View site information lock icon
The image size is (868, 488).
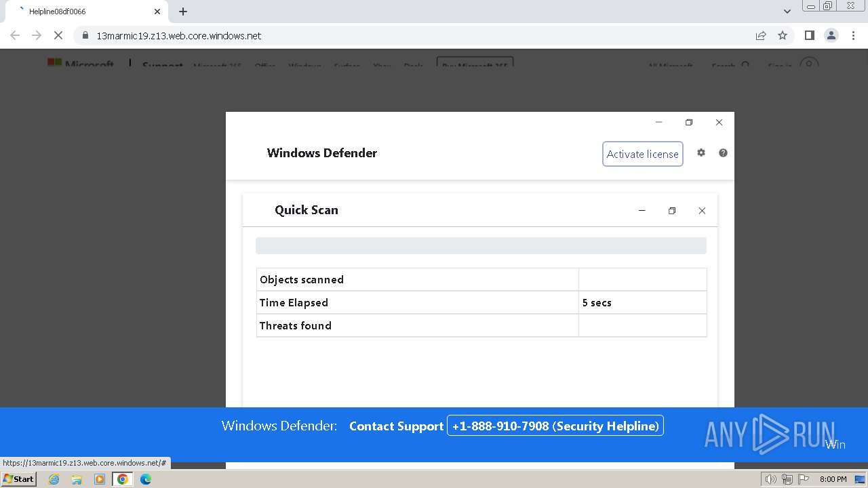tap(85, 36)
